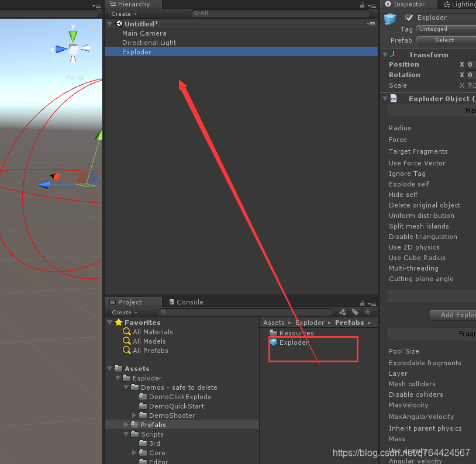Viewport: 476px width, 464px height.
Task: Toggle the Project panel lock padlock
Action: (361, 302)
